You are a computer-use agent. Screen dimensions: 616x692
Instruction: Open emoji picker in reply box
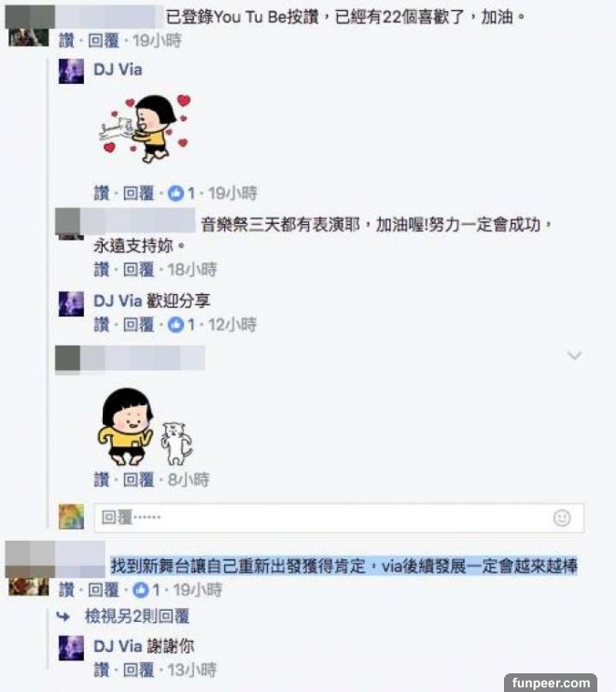[562, 517]
